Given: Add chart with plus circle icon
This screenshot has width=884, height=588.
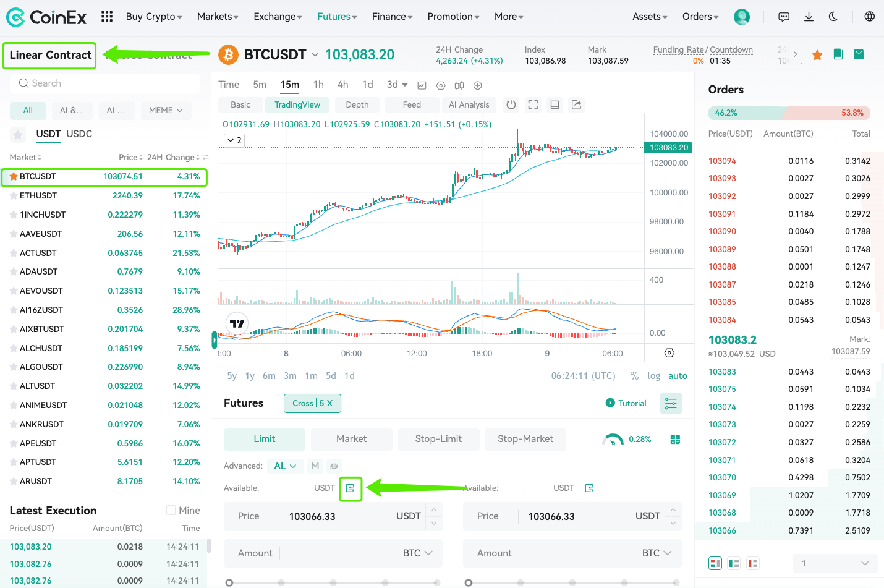Looking at the screenshot, I should 478,85.
